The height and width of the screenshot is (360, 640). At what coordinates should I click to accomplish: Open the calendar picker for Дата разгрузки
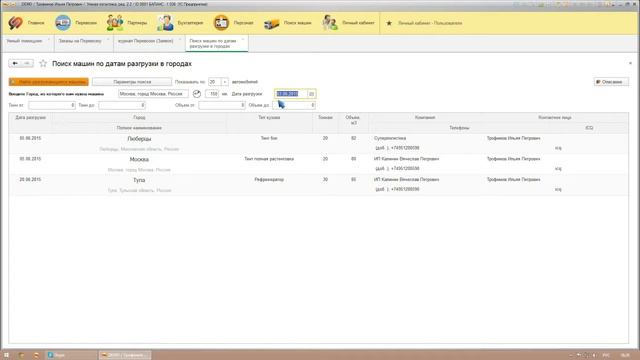coord(311,94)
